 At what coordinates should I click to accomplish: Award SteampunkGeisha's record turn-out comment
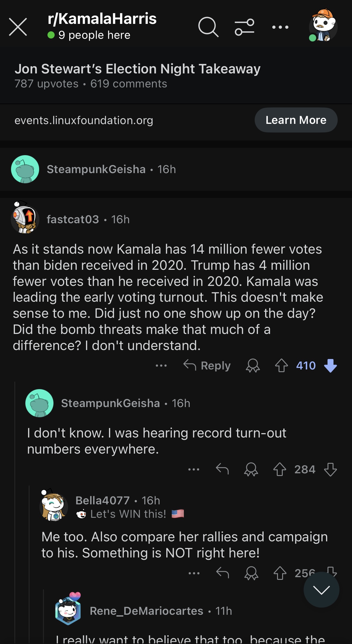pos(251,469)
